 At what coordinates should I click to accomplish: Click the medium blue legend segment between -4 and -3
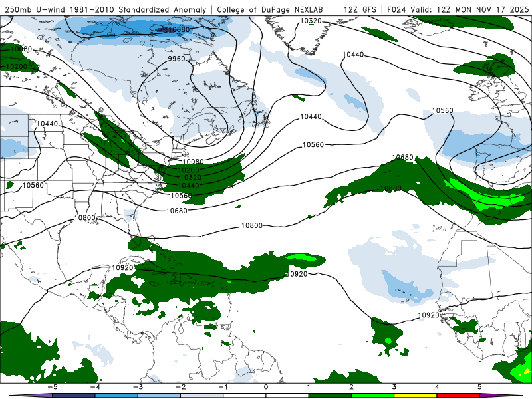(116, 396)
